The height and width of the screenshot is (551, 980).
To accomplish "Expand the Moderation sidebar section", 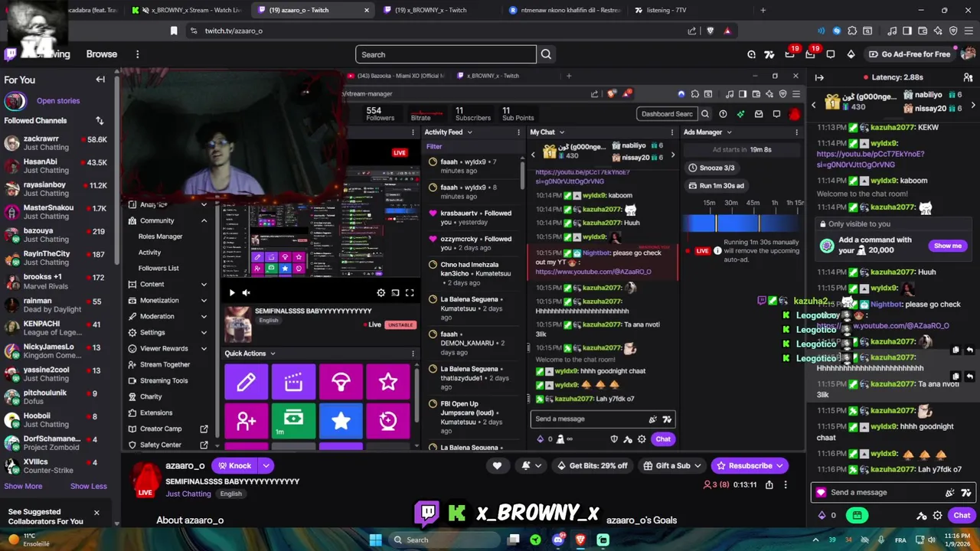I will pos(204,316).
